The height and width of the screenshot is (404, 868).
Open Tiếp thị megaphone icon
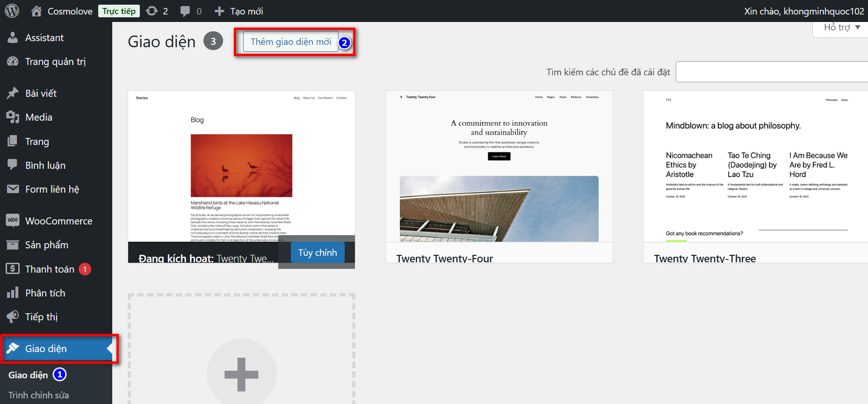coord(13,317)
